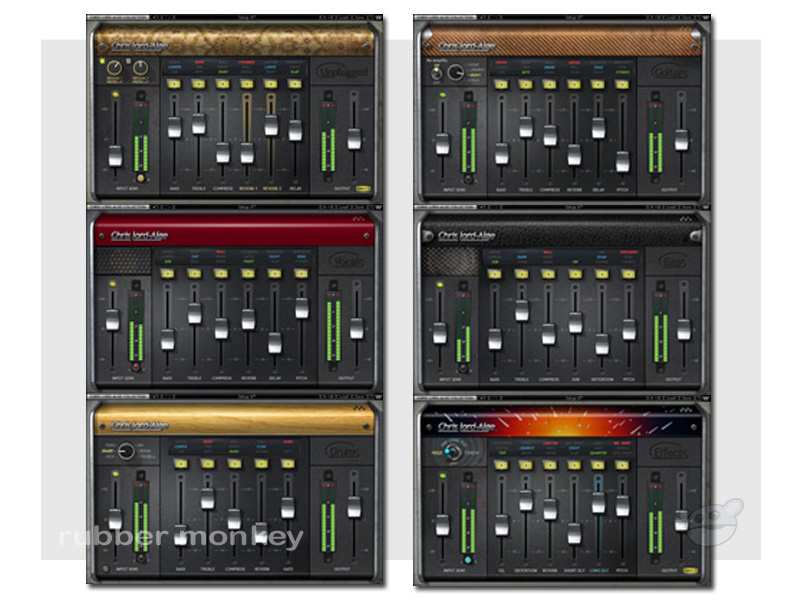800x600 pixels.
Task: Click the Compress mode button in Unplugged plugin
Action: point(222,84)
